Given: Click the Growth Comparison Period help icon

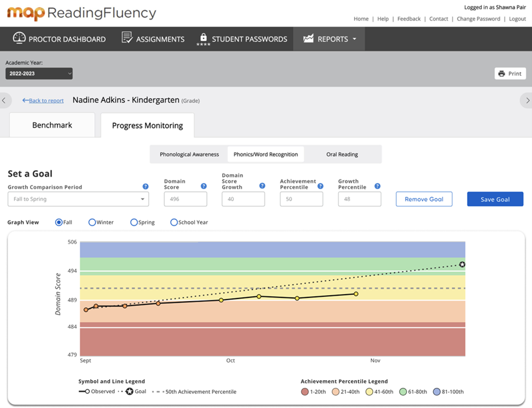Looking at the screenshot, I should click(145, 187).
